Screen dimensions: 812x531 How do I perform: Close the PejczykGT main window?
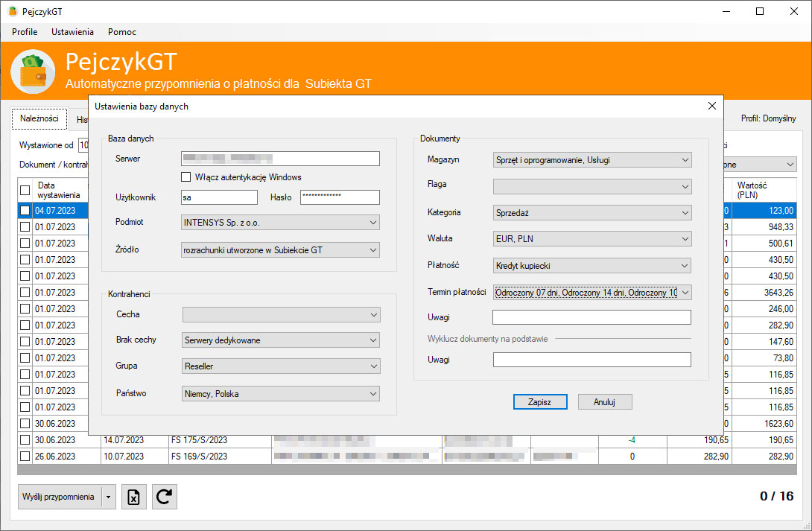click(794, 11)
